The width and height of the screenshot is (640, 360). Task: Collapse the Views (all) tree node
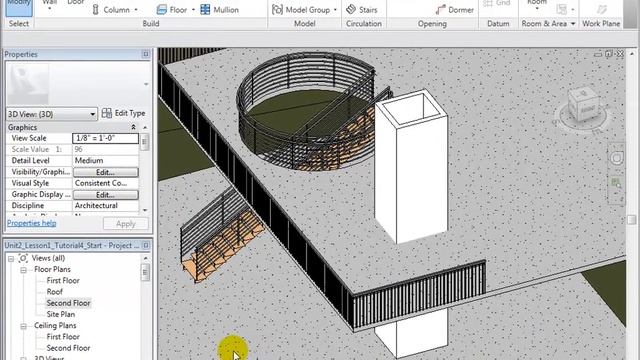(11, 258)
